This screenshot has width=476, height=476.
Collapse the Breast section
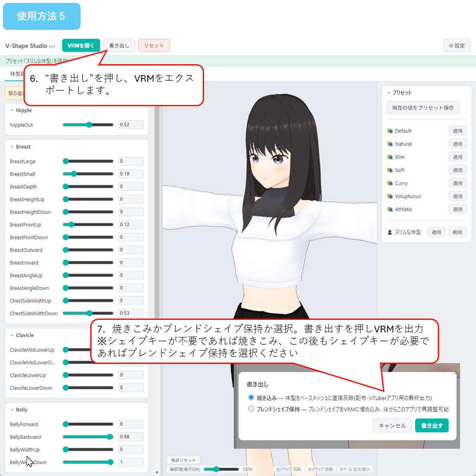[x=13, y=146]
